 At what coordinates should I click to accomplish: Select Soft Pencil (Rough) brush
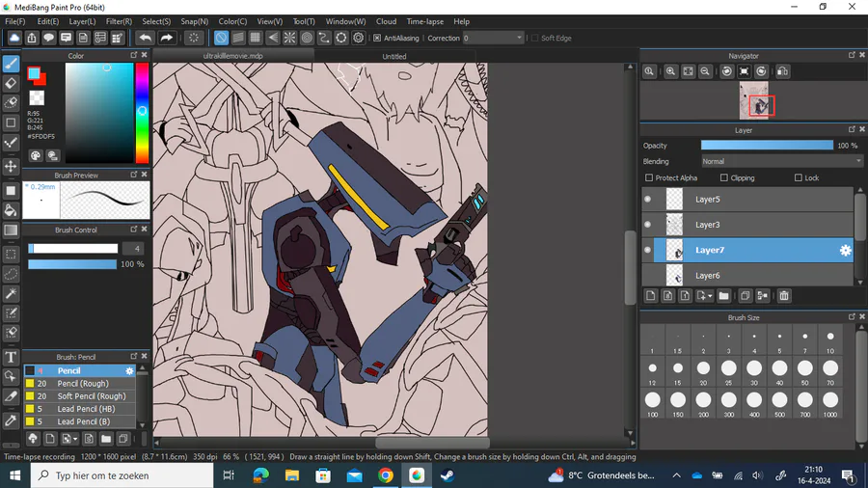click(80, 396)
